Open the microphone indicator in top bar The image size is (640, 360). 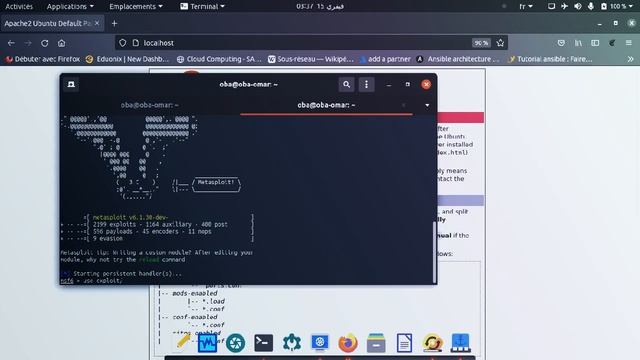[591, 6]
